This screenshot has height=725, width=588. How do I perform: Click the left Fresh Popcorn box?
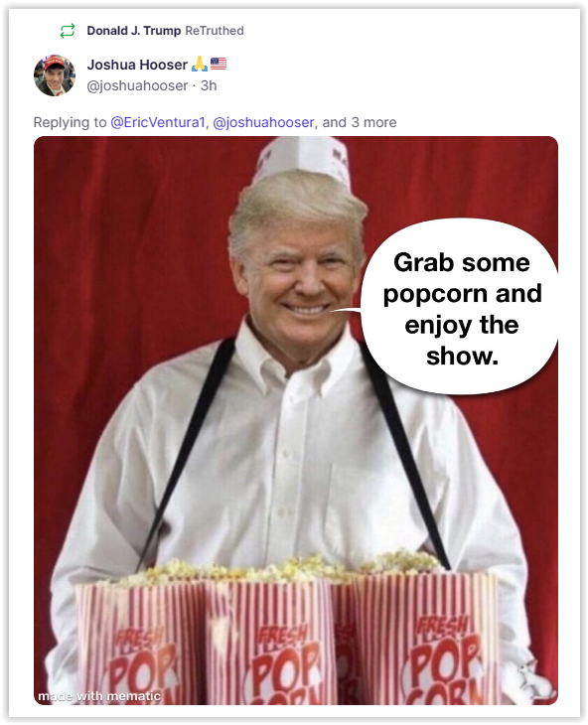tap(141, 641)
